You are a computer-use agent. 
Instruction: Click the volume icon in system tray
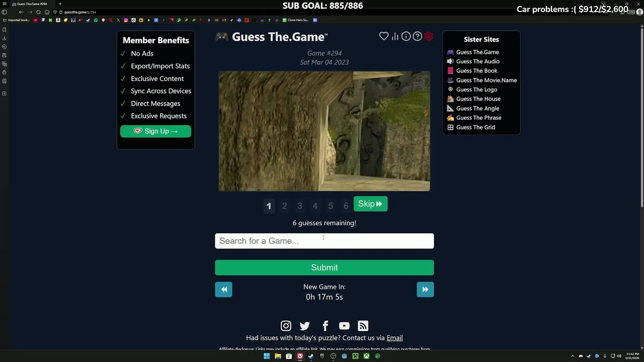pos(619,356)
